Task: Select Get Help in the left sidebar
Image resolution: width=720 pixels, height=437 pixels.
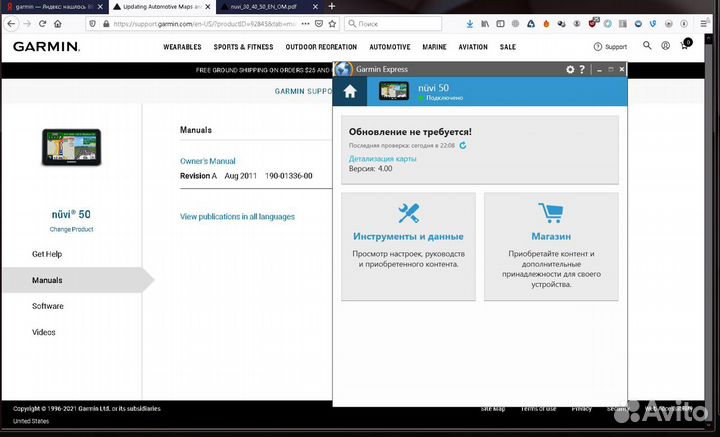Action: pyautogui.click(x=47, y=254)
